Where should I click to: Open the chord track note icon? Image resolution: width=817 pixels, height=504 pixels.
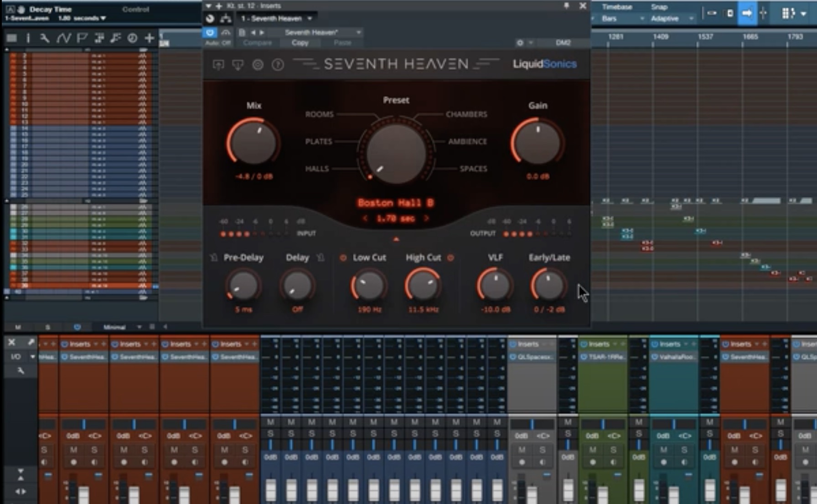[115, 38]
